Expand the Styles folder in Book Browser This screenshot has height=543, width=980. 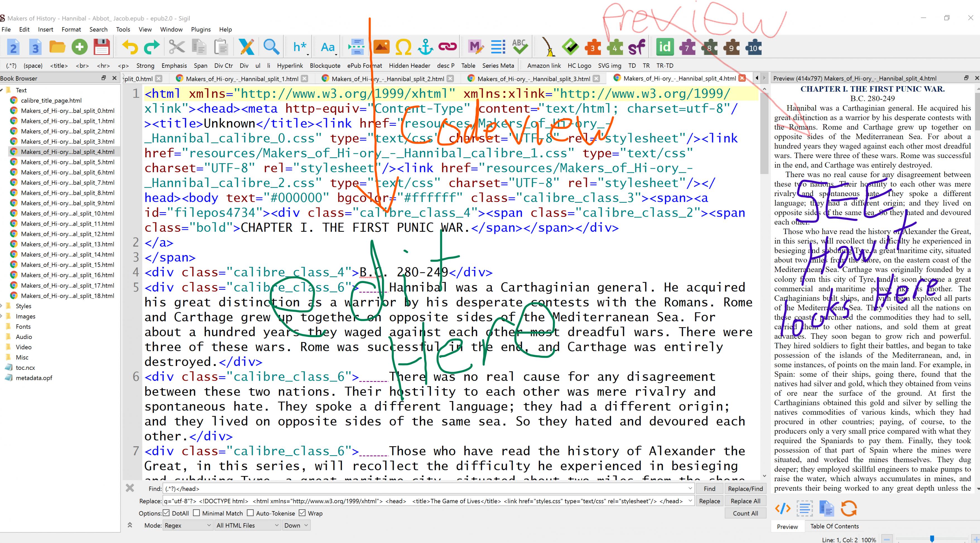[x=2, y=306]
